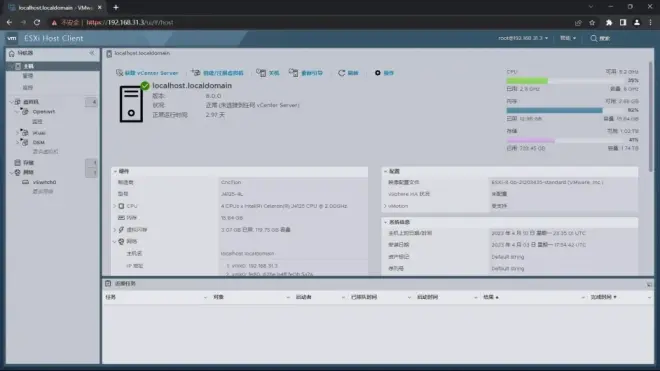Select vSwitch0 in the navigator
This screenshot has height=371, width=660.
[44, 182]
